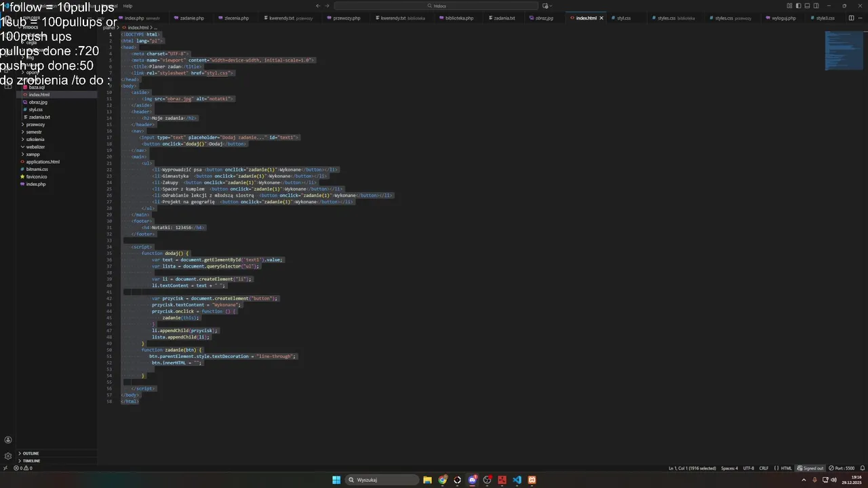Image resolution: width=868 pixels, height=488 pixels.
Task: Split the editor to the right
Action: pos(851,18)
